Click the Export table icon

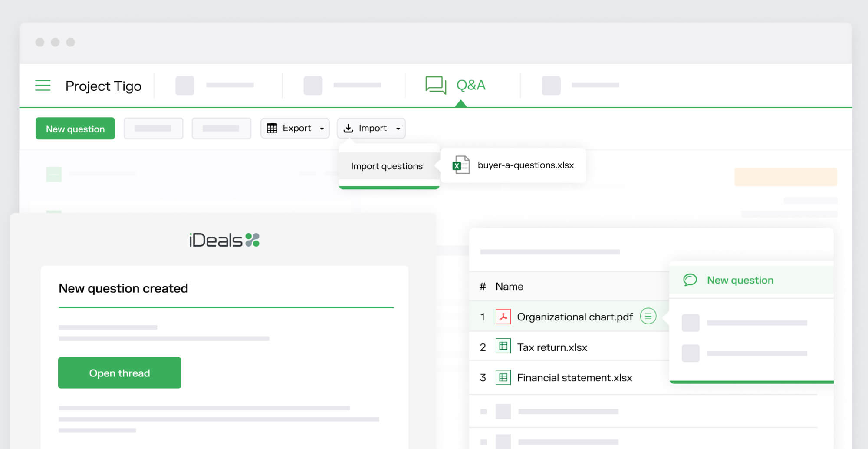tap(272, 129)
